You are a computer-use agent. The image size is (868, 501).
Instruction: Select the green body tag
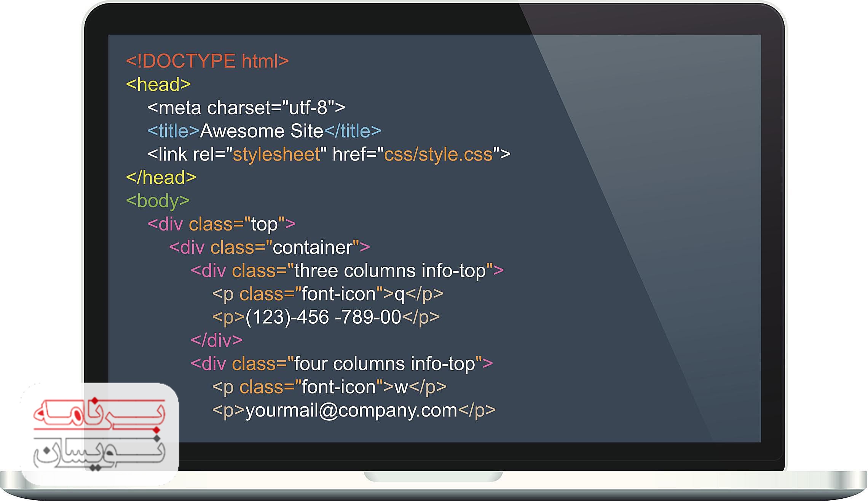click(x=156, y=201)
